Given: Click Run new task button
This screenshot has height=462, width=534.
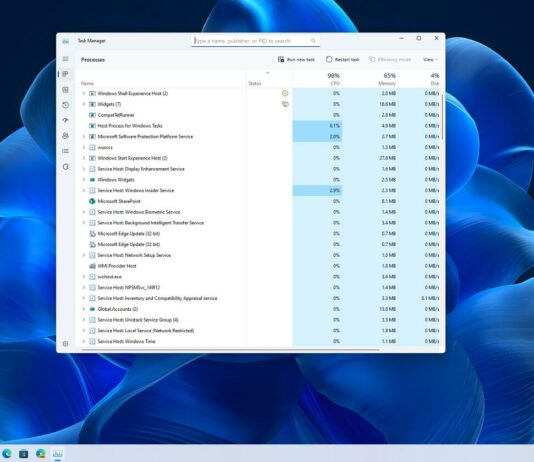Looking at the screenshot, I should point(296,60).
